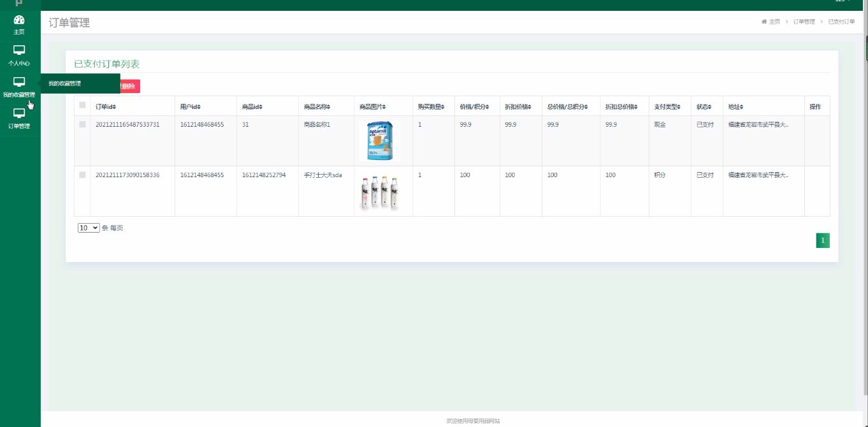Sort the table by 折扣总价格 column
Screen dimensions: 868x427
(x=621, y=106)
